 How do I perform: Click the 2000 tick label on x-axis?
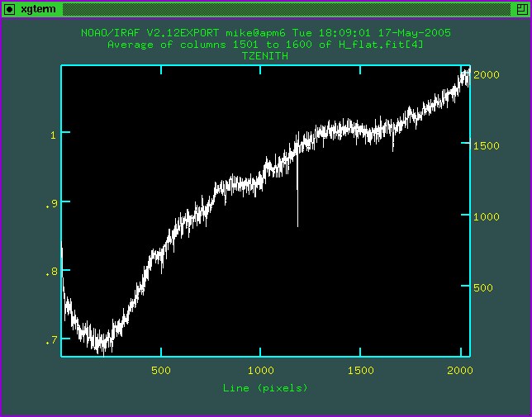point(460,371)
